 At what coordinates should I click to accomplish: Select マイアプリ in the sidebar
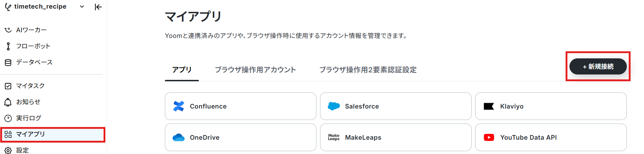[30, 134]
